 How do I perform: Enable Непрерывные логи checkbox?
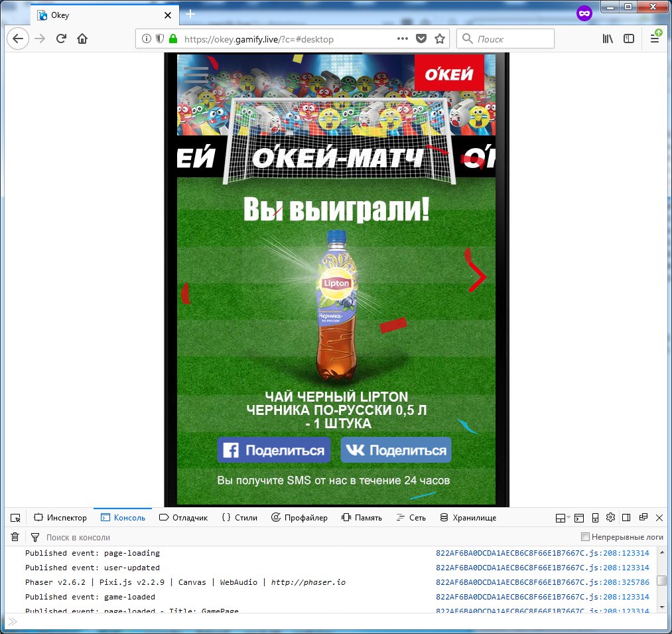pos(585,536)
